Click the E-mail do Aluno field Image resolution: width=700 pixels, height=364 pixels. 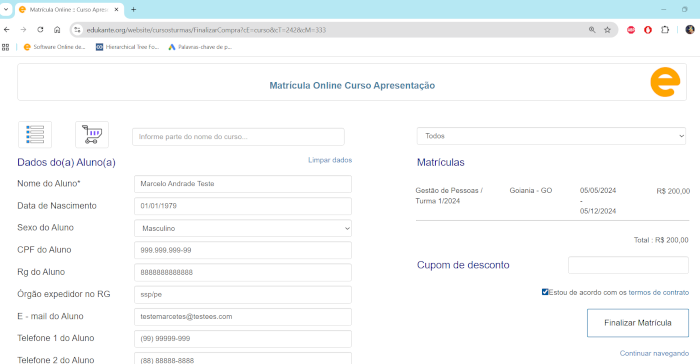click(x=243, y=317)
